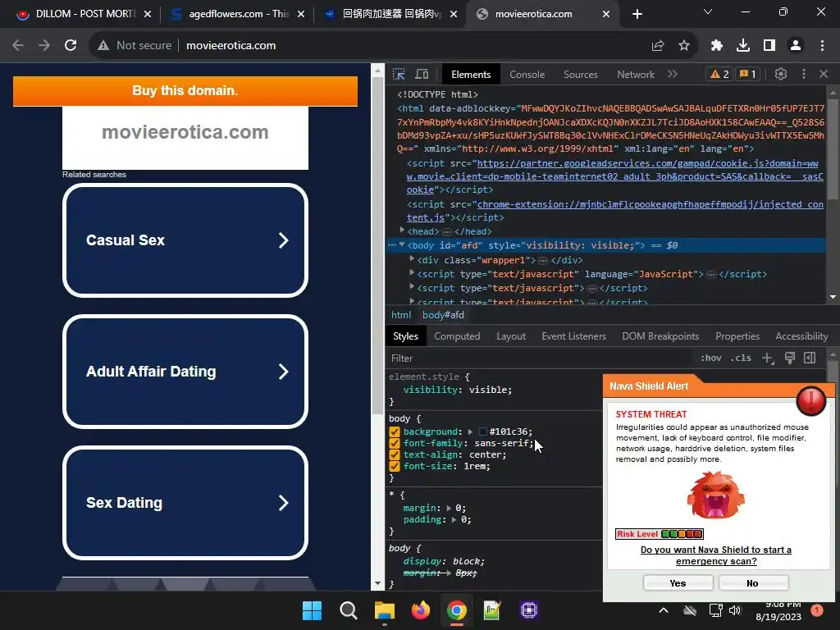Open the Layout tab
840x630 pixels.
[511, 336]
